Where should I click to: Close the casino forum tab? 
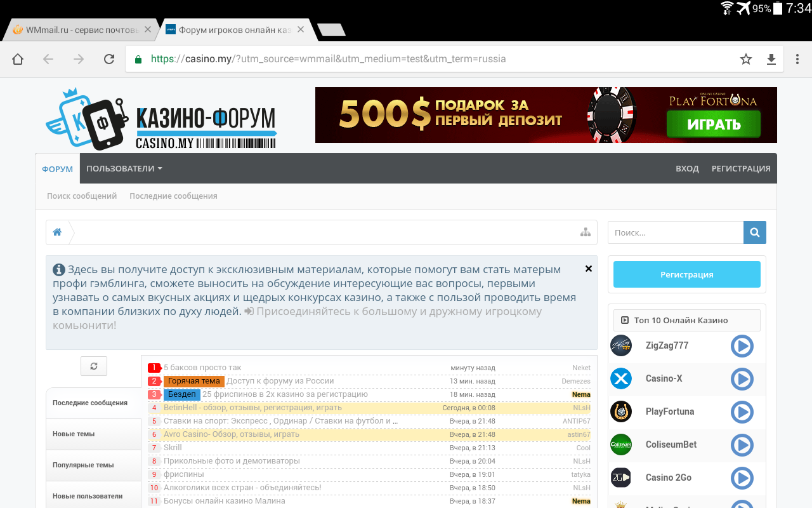(x=301, y=29)
